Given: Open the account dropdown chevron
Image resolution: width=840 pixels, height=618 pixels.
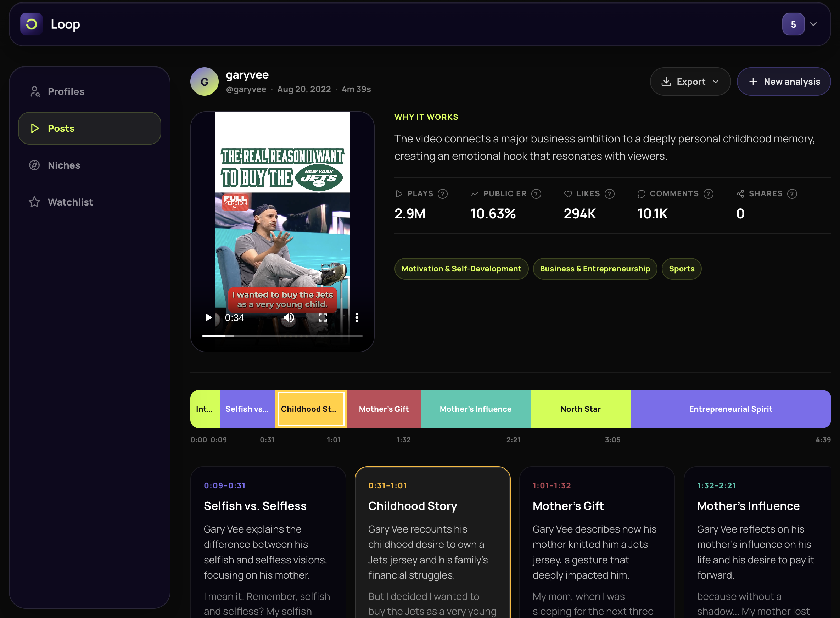Looking at the screenshot, I should point(813,24).
